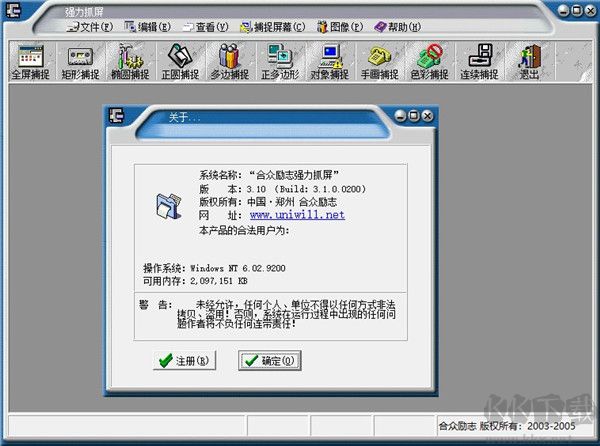Click the folder printer icon in about box
Image resolution: width=600 pixels, height=446 pixels.
pyautogui.click(x=169, y=206)
